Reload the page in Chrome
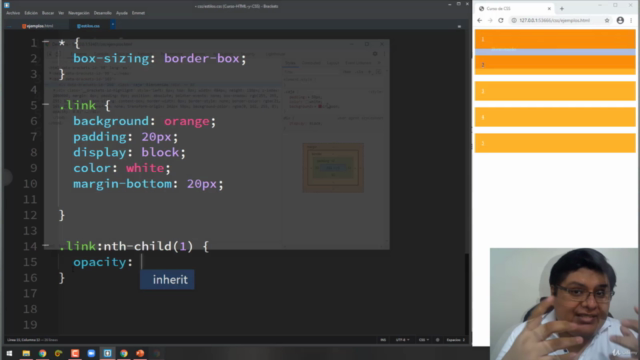Viewport: 640px width, 360px height. (501, 20)
